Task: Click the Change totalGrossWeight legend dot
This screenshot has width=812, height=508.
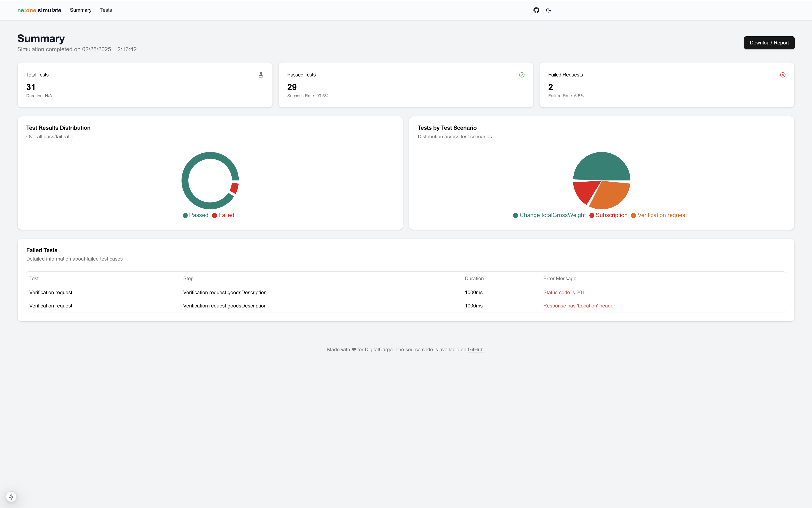Action: (515, 215)
